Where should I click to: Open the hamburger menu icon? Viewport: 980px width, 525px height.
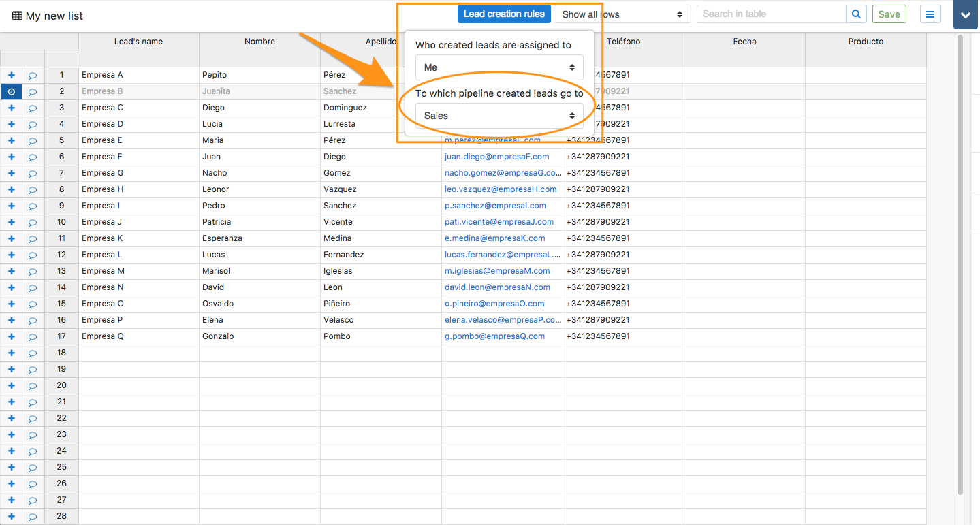pos(930,14)
